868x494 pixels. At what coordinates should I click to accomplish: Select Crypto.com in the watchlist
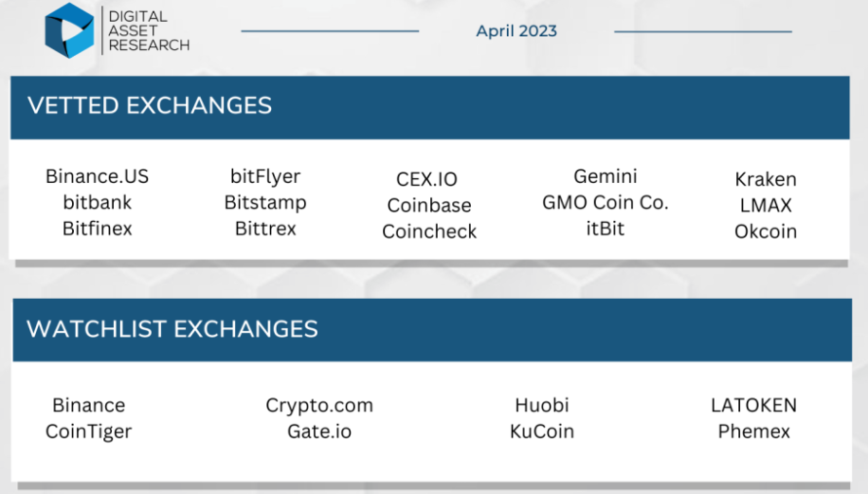coord(319,406)
